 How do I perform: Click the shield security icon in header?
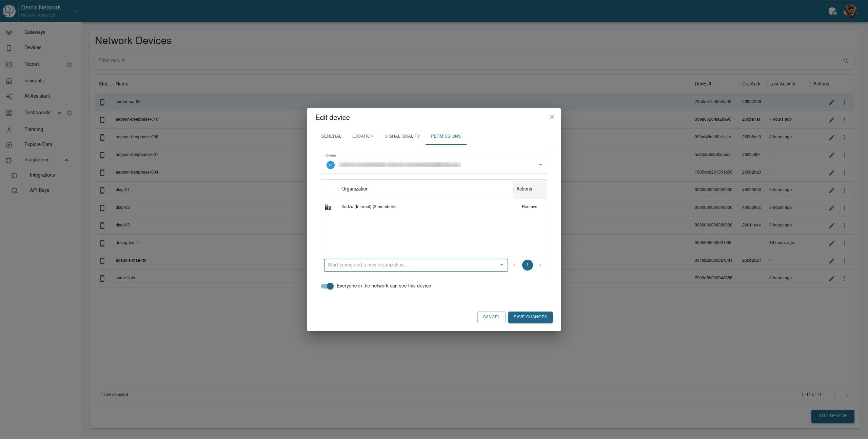832,12
